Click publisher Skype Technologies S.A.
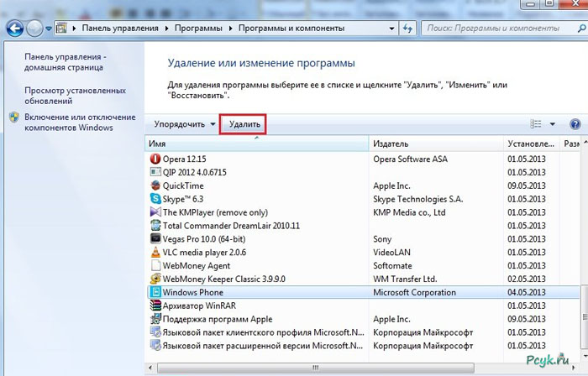This screenshot has width=588, height=376. (x=418, y=199)
